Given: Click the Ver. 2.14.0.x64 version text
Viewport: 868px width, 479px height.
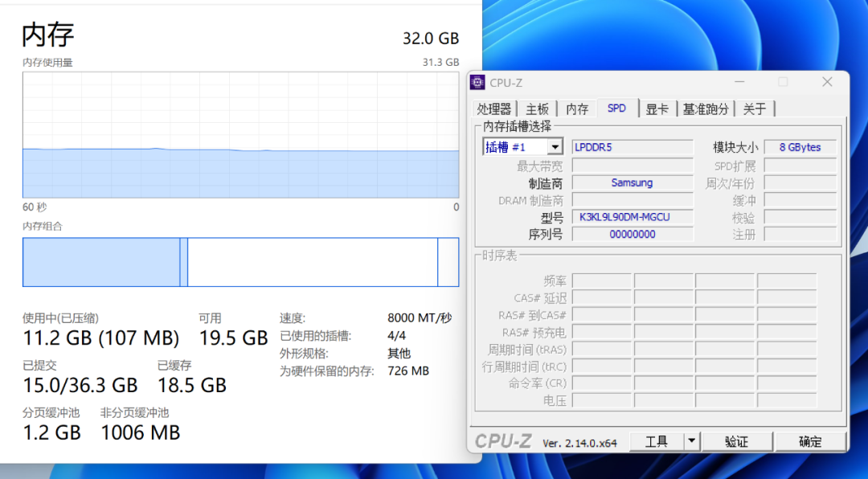Looking at the screenshot, I should click(579, 443).
